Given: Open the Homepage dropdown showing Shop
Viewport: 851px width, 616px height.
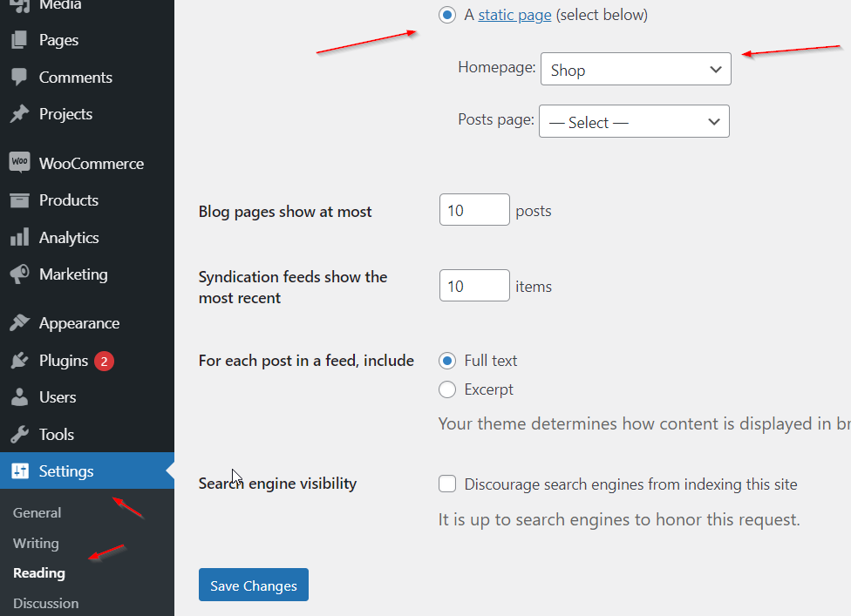Looking at the screenshot, I should pos(636,70).
